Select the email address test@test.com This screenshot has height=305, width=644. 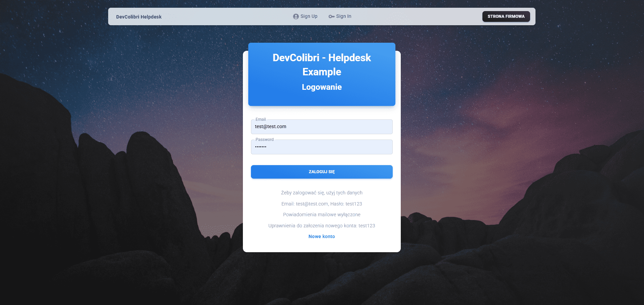click(x=270, y=126)
